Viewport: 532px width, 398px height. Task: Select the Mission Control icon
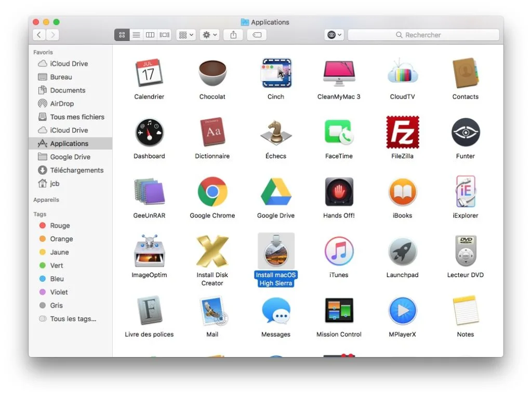pyautogui.click(x=339, y=310)
